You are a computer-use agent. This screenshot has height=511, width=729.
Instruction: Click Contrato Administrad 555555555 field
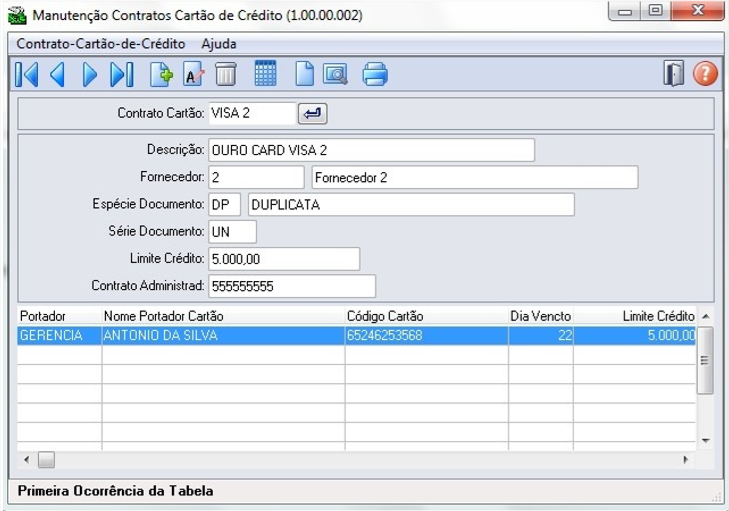tap(292, 286)
